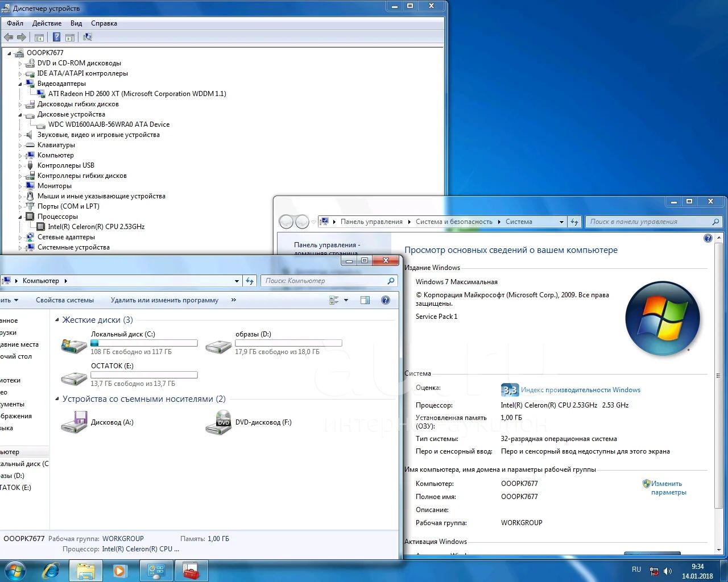Screen dimensions: 728x582
Task: Click RU language indicator in tray
Action: pos(636,569)
